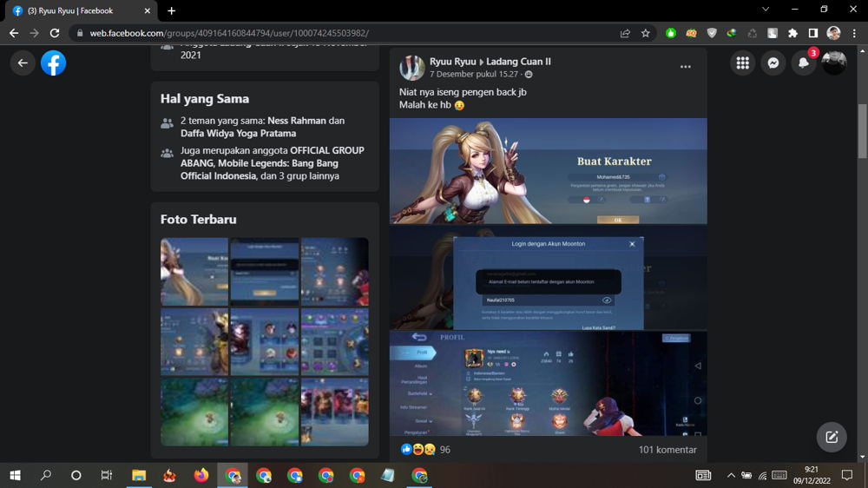Open the Chrome profile avatar
868x488 pixels.
tap(833, 33)
